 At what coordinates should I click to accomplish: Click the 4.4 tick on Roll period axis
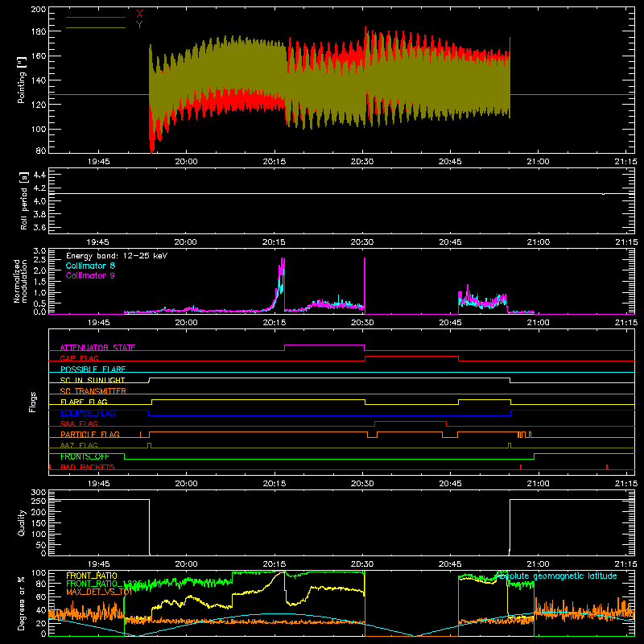(x=39, y=175)
